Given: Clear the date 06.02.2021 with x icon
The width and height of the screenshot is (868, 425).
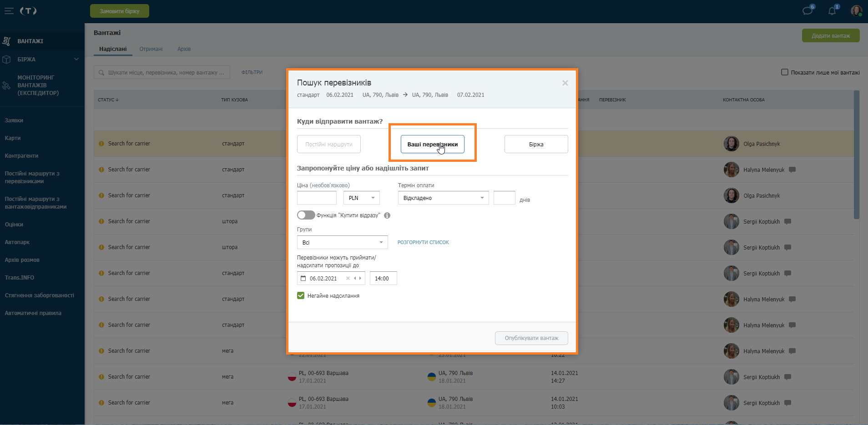Looking at the screenshot, I should pyautogui.click(x=348, y=278).
